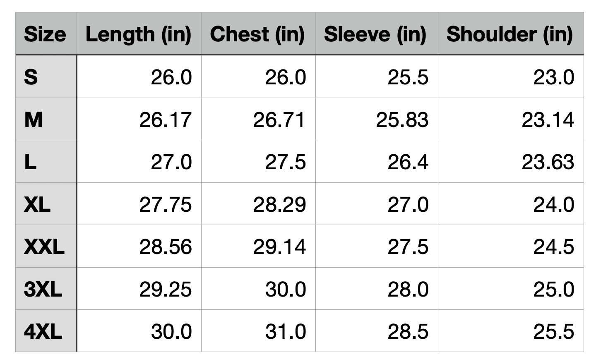
Task: Select the 4XL row header cell
Action: click(46, 331)
